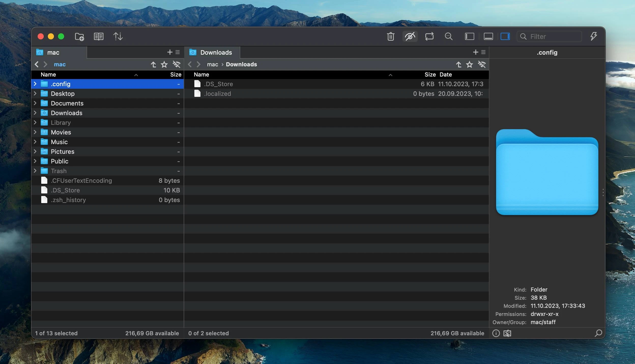Add a new tab in right pane
Image resolution: width=635 pixels, height=364 pixels.
(x=475, y=52)
